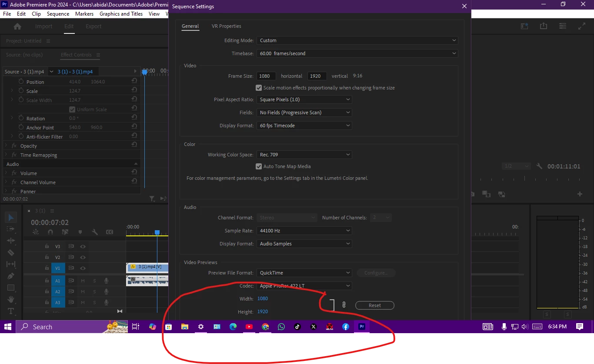Toggle lock on track V1
The width and height of the screenshot is (594, 364).
coord(47,268)
